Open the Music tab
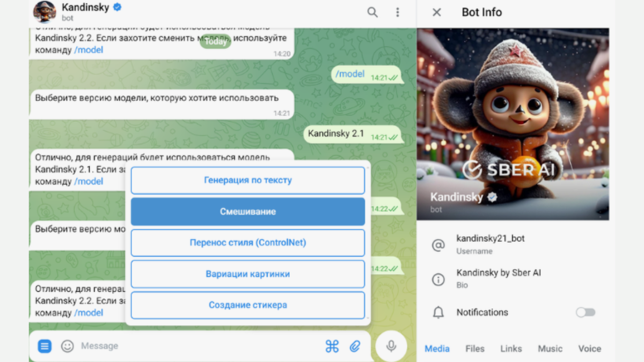This screenshot has width=644, height=362. pos(550,349)
